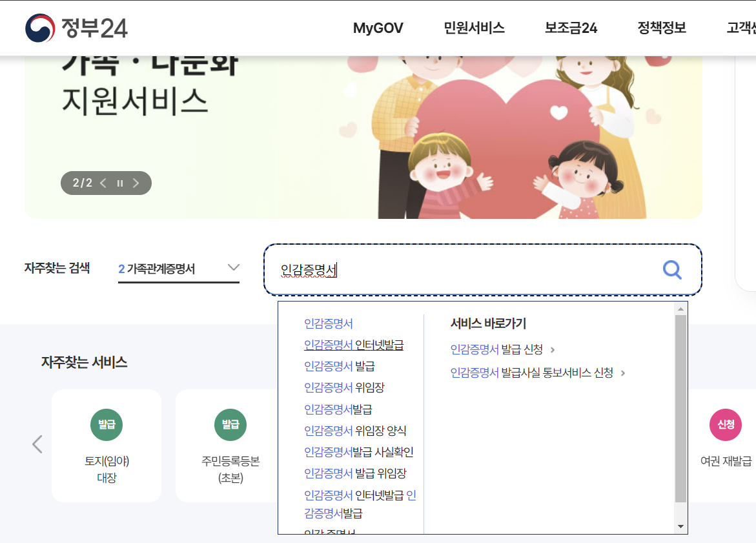Viewport: 756px width, 543px height.
Task: Click the suggestion list scrollbar thumb
Action: [x=680, y=409]
